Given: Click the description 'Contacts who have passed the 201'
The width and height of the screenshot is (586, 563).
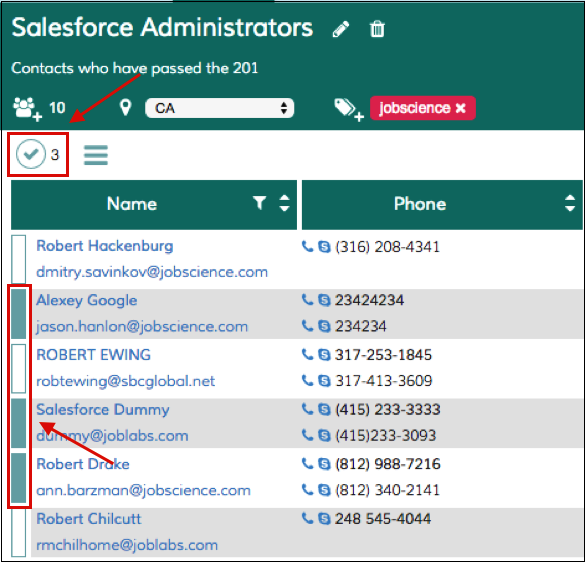Looking at the screenshot, I should (x=135, y=68).
